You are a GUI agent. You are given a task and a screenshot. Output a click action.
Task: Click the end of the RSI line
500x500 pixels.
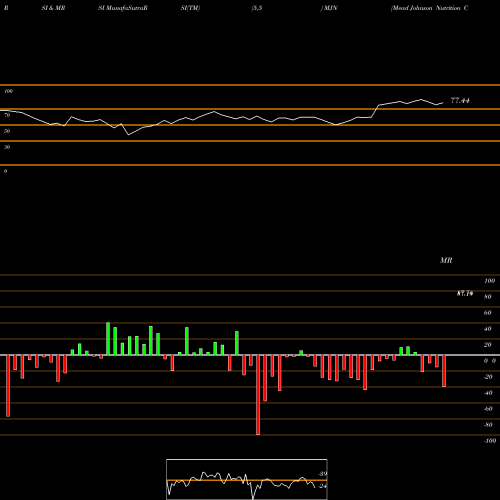pyautogui.click(x=443, y=103)
